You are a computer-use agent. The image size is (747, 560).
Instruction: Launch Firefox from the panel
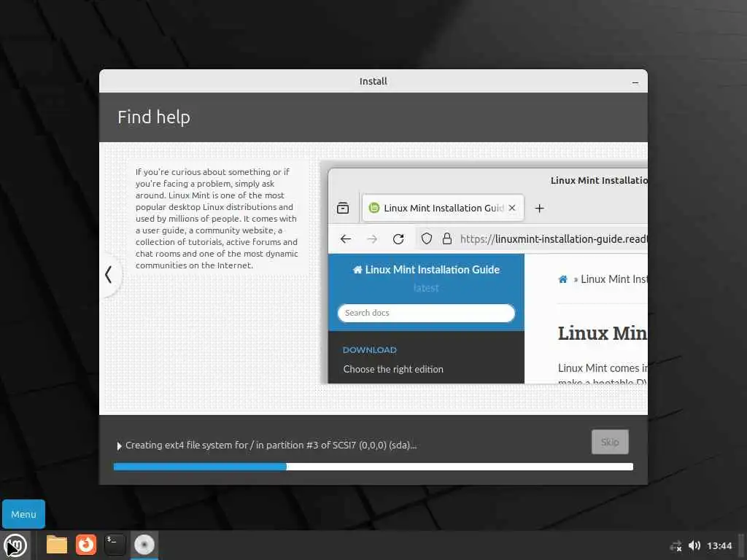pos(86,545)
